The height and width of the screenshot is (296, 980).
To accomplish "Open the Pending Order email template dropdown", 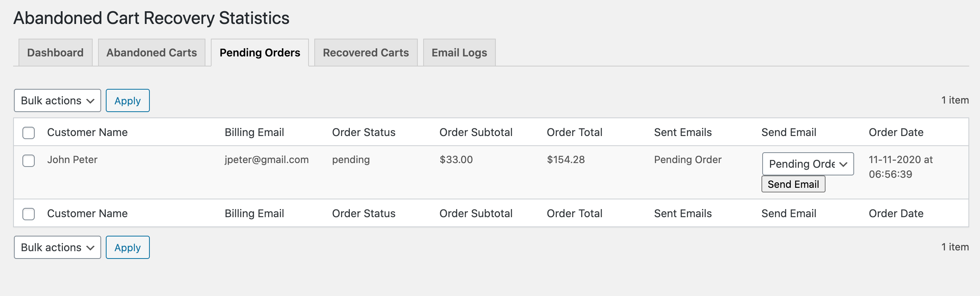I will pos(807,164).
